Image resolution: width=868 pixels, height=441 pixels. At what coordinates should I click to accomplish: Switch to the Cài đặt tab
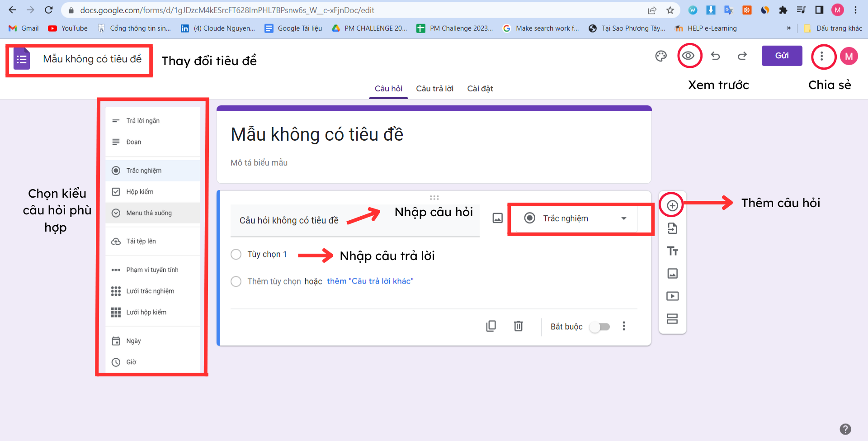pyautogui.click(x=480, y=89)
